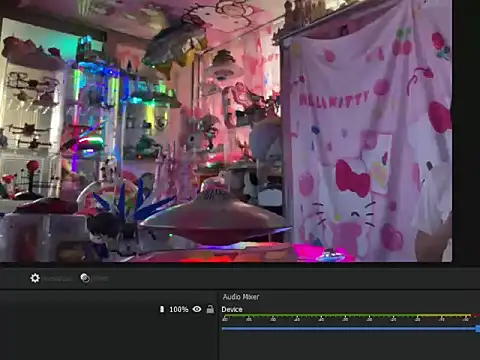Open Filters via overlapping circles icon

click(x=85, y=278)
